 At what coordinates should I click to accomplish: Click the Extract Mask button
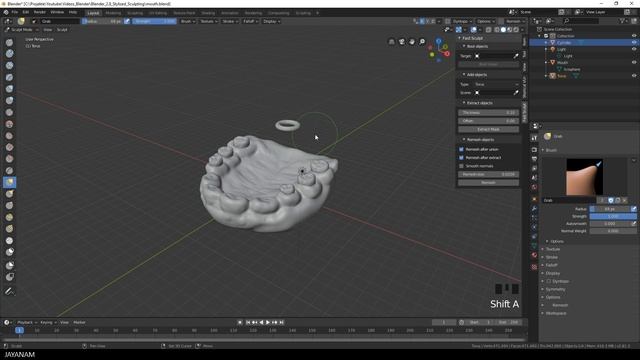point(488,129)
